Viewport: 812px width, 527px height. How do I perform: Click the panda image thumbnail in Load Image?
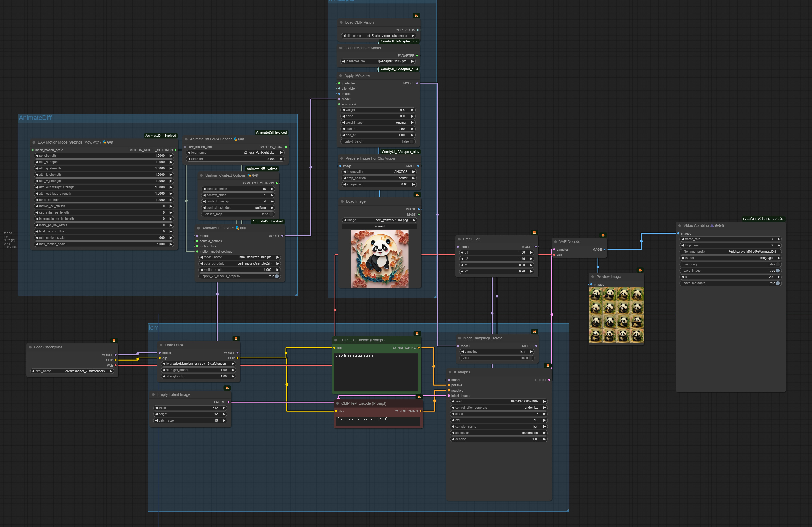[379, 258]
